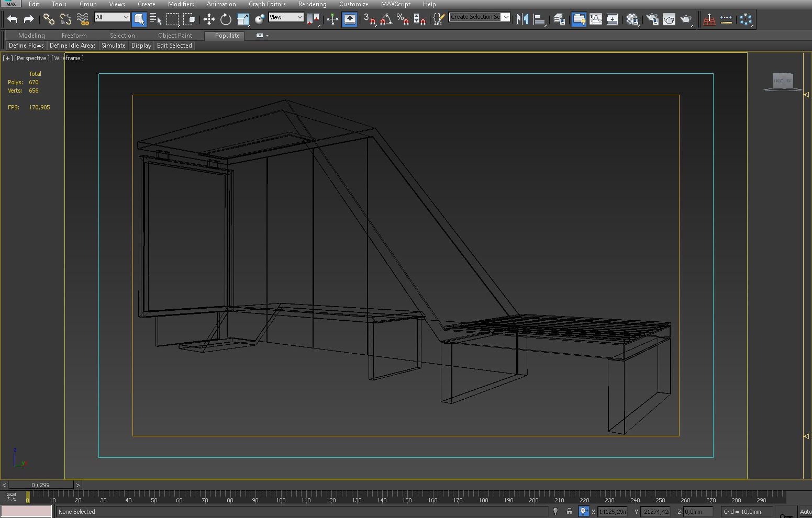Click the ViewCube in viewport corner

point(783,81)
